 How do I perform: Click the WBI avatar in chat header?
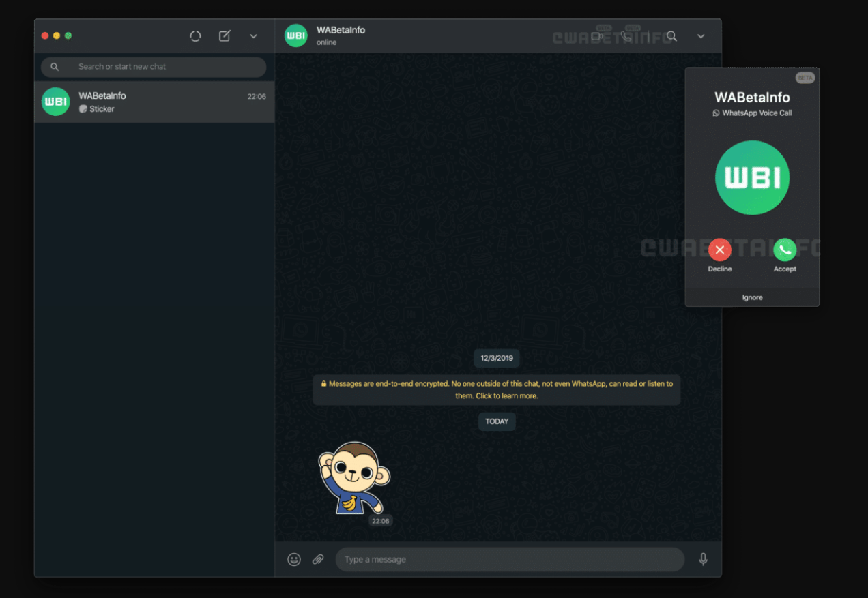coord(296,35)
